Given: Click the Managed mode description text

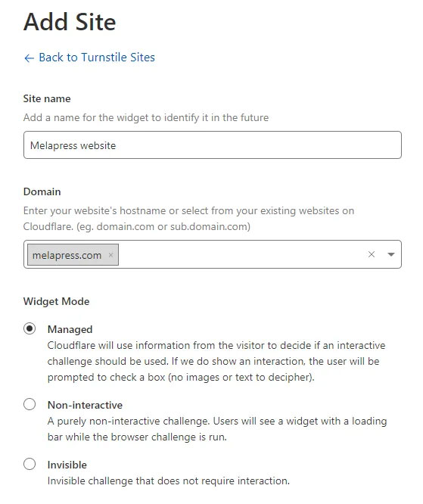Looking at the screenshot, I should tap(216, 361).
